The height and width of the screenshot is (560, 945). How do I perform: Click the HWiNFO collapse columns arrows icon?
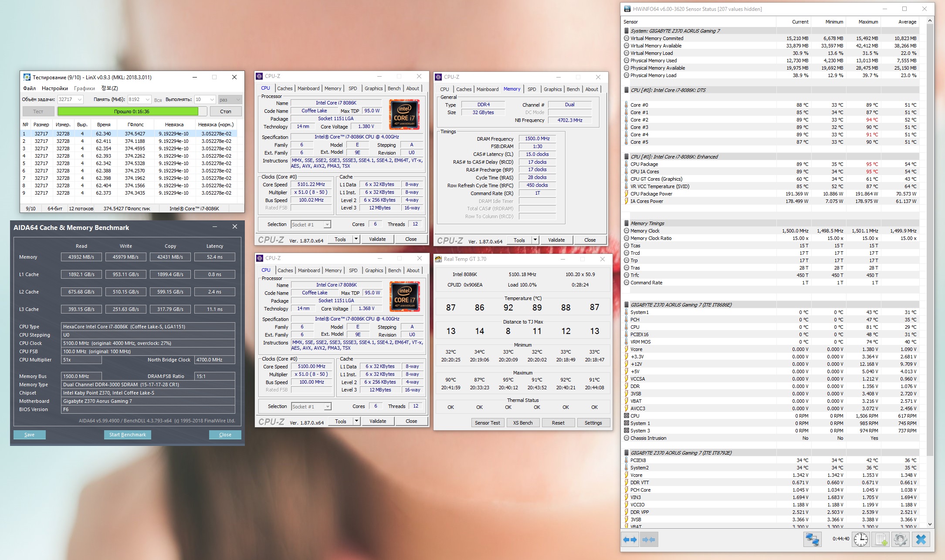pyautogui.click(x=649, y=540)
